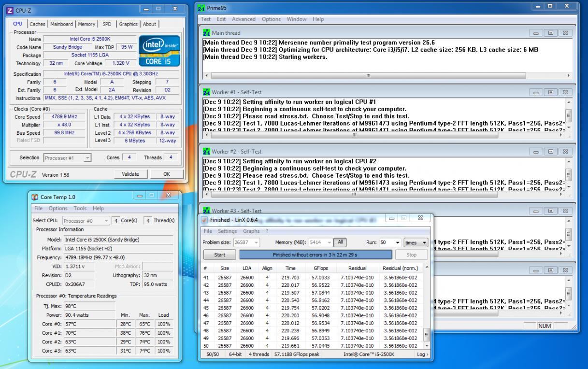Open the Advanced menu in Prime95
The image size is (588, 369).
pos(244,19)
